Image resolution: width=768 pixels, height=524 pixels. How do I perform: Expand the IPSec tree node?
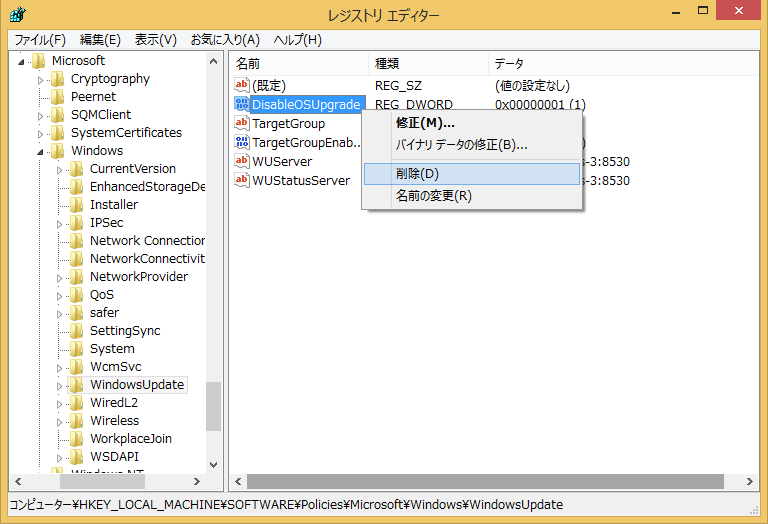point(59,224)
